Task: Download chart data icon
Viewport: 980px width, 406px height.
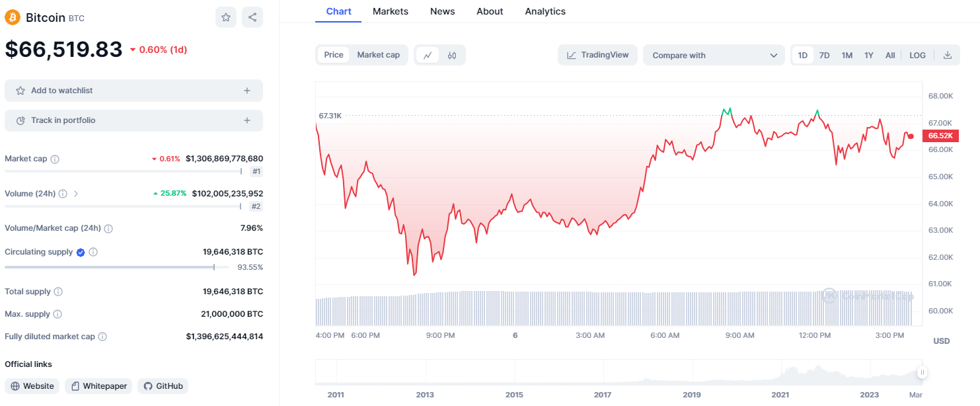Action: [x=947, y=56]
